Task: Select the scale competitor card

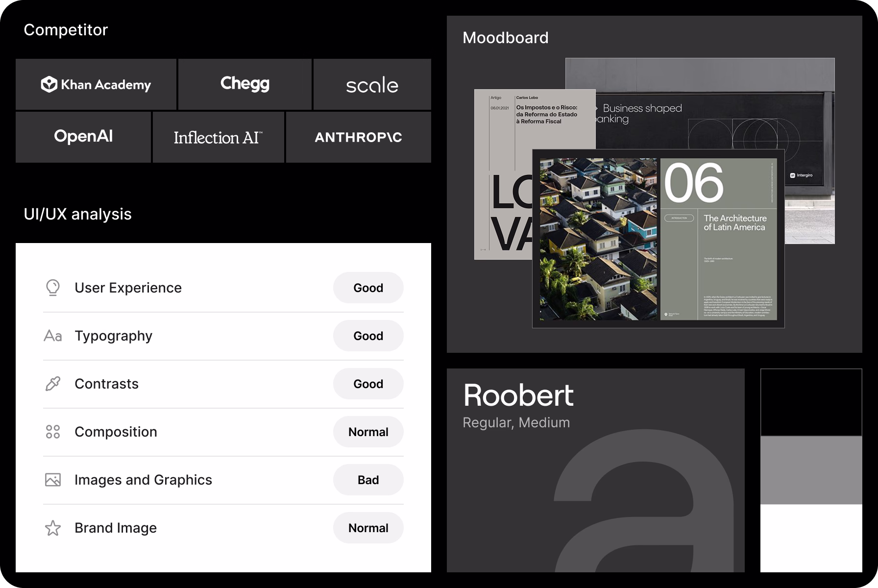Action: pyautogui.click(x=372, y=84)
